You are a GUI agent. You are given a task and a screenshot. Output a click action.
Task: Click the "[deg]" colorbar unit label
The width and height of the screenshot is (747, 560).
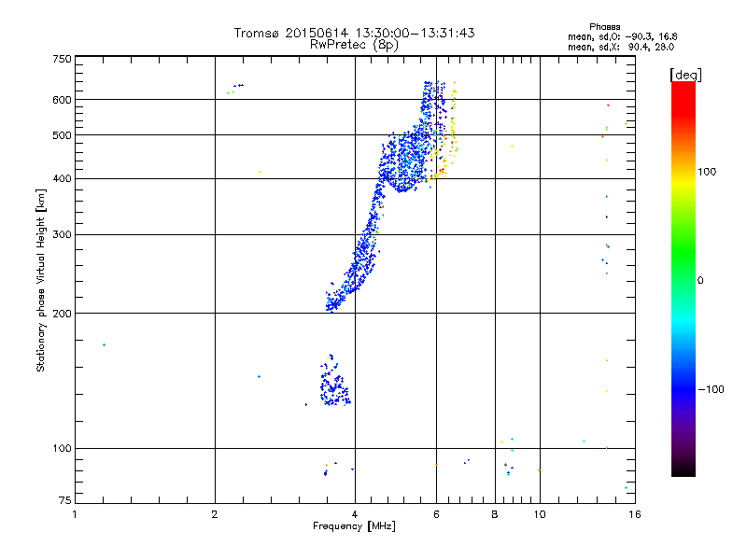tap(685, 75)
